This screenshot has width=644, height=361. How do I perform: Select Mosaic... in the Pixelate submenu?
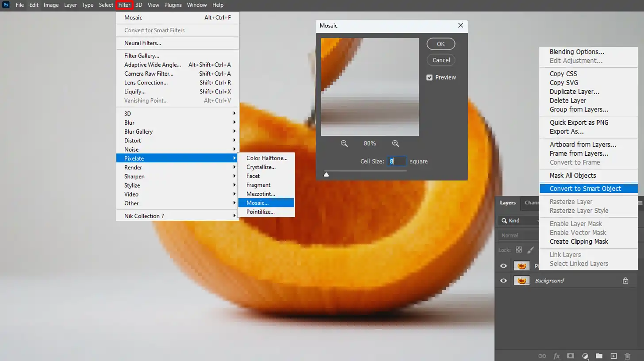266,203
